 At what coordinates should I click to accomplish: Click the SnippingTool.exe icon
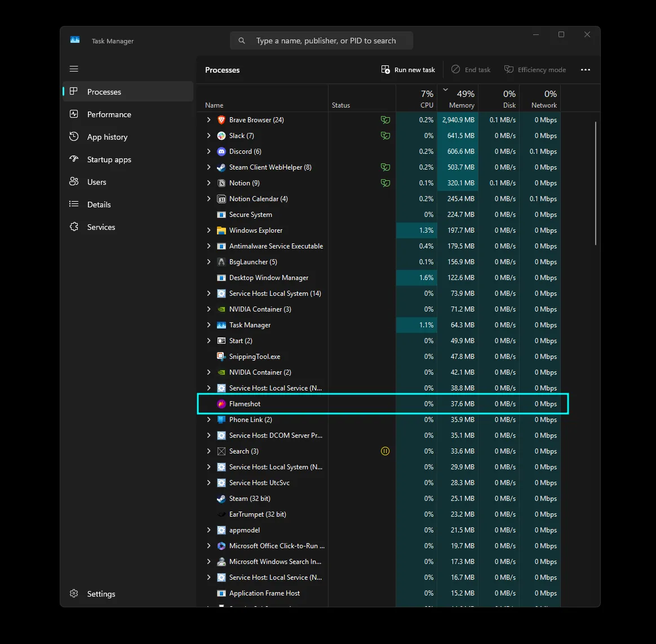[x=221, y=357]
